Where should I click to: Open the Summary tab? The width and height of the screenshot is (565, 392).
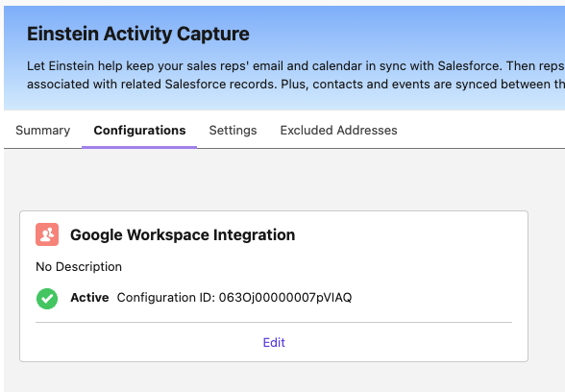point(43,130)
